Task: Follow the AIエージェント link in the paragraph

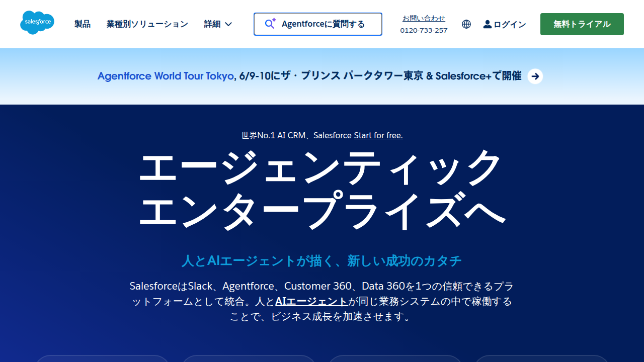Action: 311,302
